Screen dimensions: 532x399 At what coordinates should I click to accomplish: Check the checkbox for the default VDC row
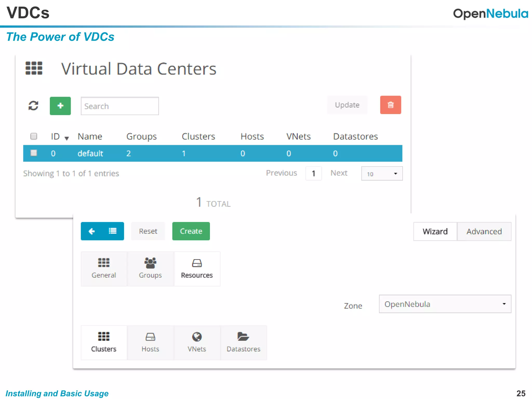point(34,153)
